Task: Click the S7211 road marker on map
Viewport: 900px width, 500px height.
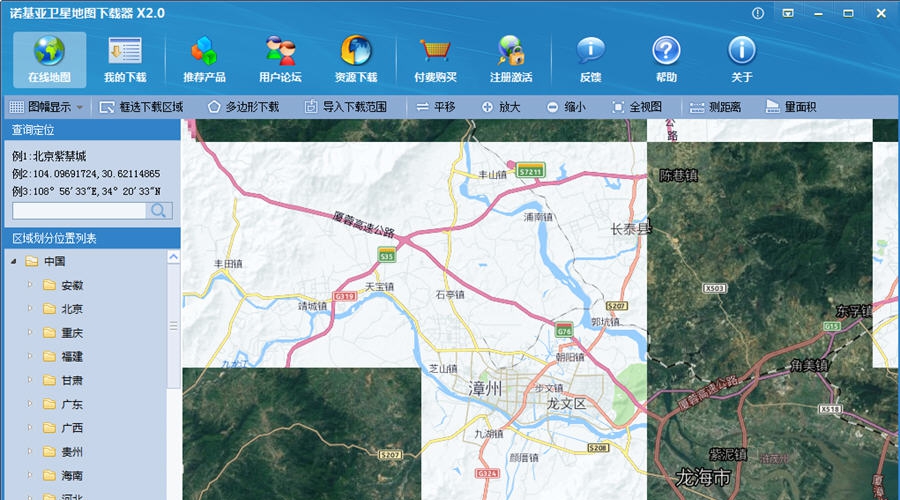Action: 530,171
